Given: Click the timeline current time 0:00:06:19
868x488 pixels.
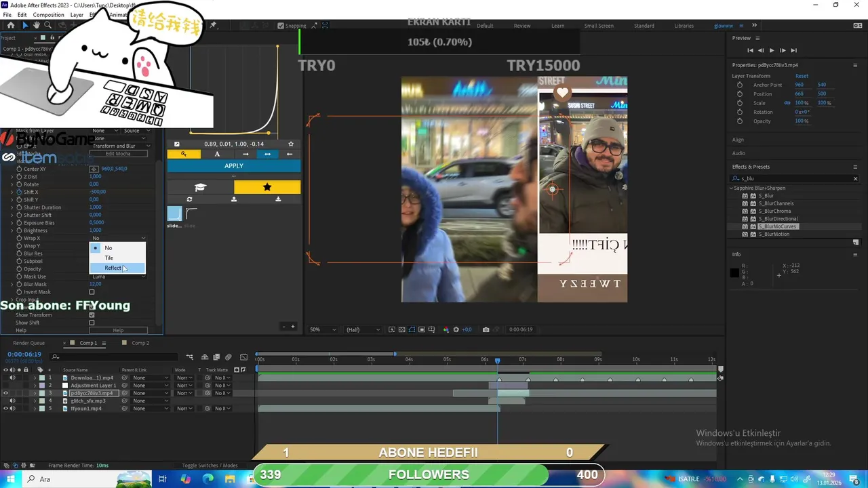Looking at the screenshot, I should point(24,354).
